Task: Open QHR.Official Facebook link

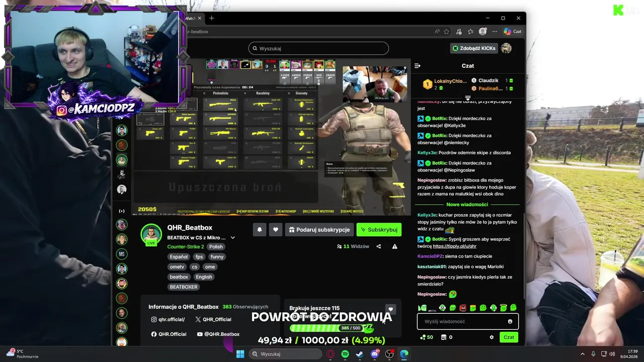Action: pos(169,334)
